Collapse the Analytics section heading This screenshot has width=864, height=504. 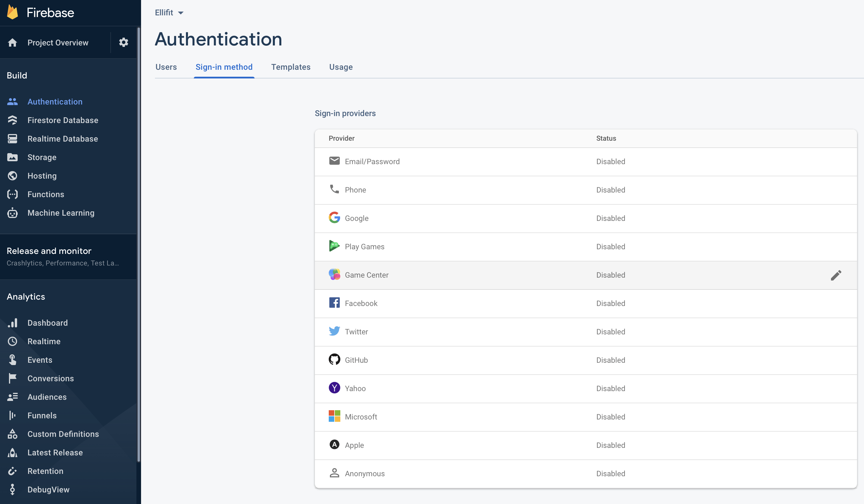click(x=26, y=297)
